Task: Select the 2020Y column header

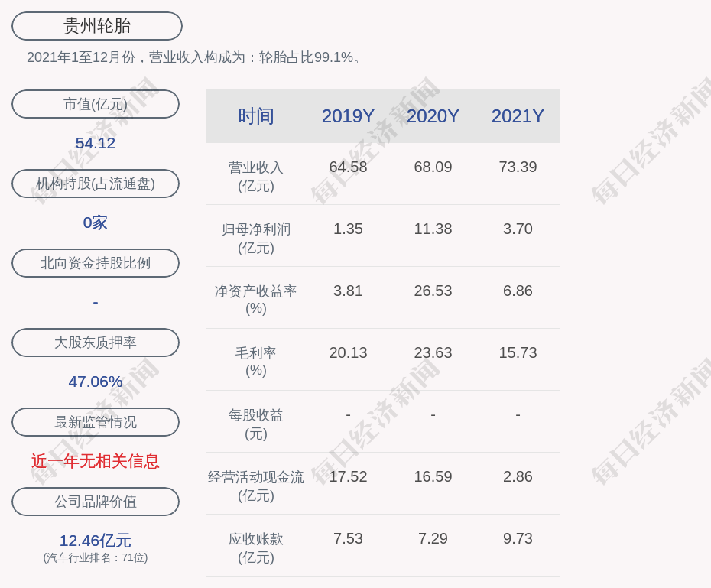Action: [433, 116]
